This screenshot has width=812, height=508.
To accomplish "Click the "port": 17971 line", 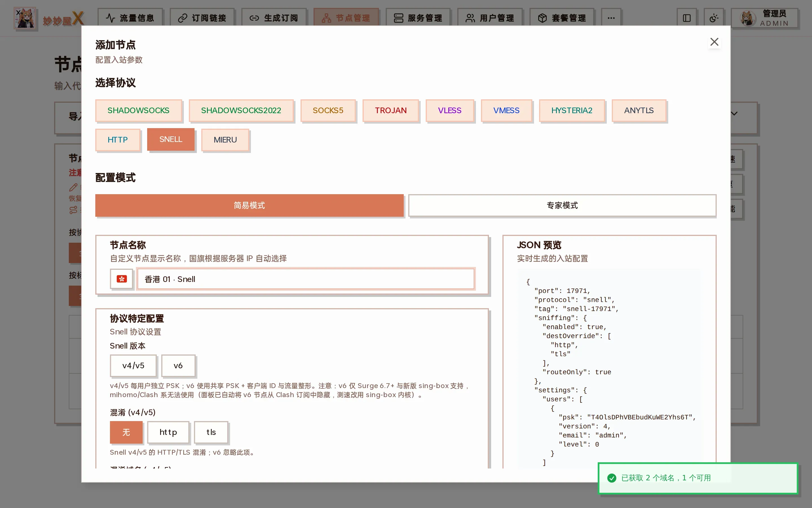I will 562,291.
